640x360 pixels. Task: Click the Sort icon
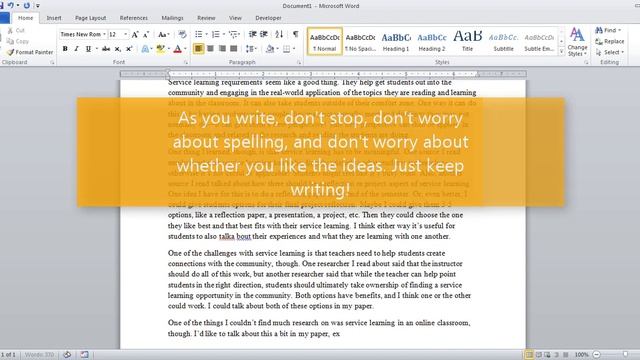tap(279, 34)
